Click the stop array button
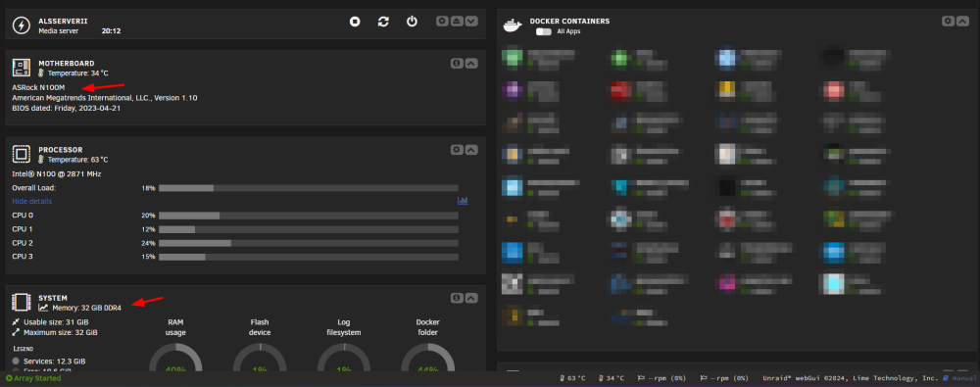Image resolution: width=980 pixels, height=387 pixels. coord(355,22)
